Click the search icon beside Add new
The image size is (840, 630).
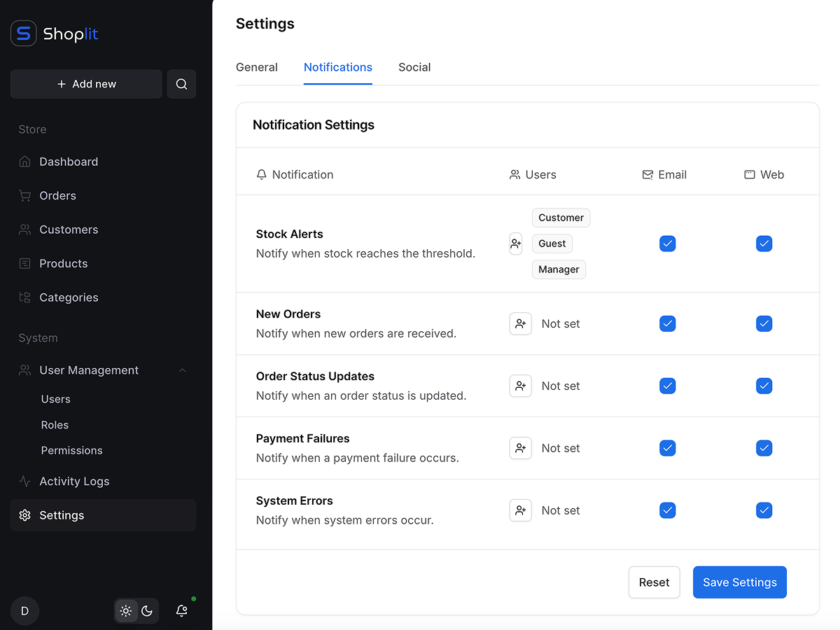[181, 83]
